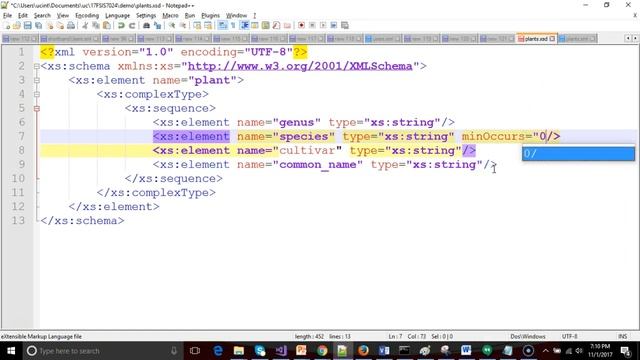Close the plants.xsd tab with its X

coord(552,38)
